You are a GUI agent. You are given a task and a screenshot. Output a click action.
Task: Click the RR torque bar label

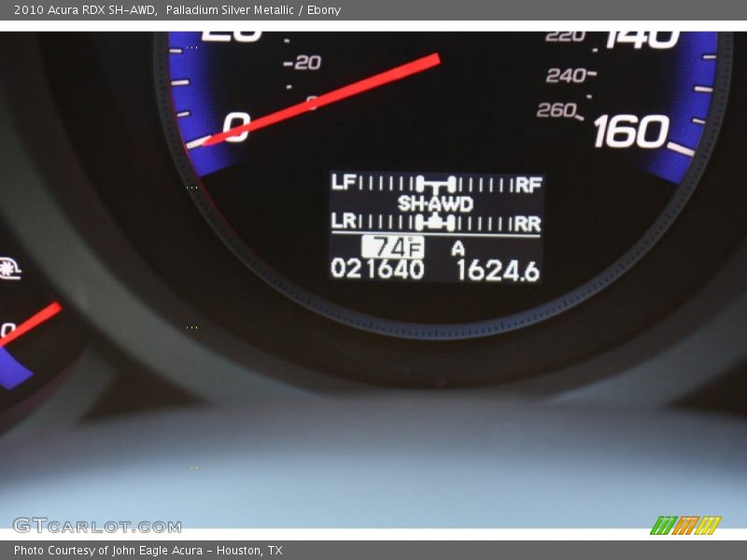(x=528, y=224)
